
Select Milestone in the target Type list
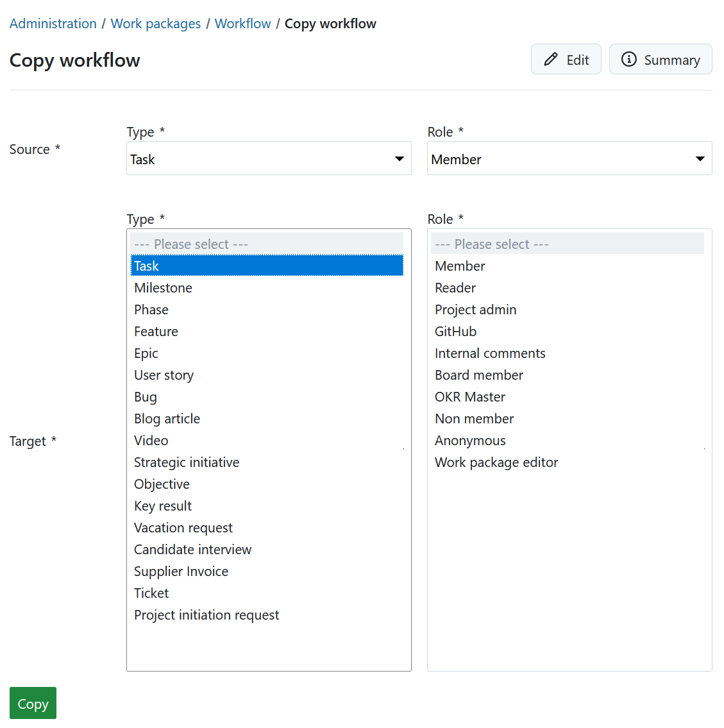point(163,287)
